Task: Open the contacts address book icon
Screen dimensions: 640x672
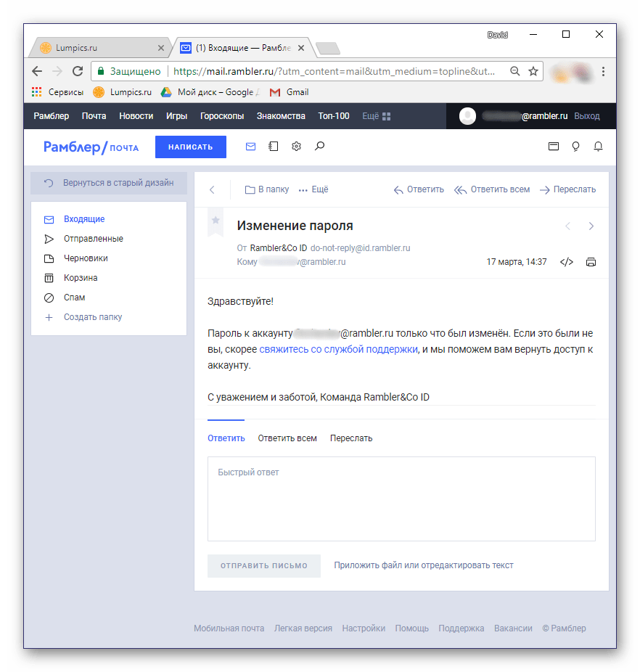Action: click(x=274, y=147)
